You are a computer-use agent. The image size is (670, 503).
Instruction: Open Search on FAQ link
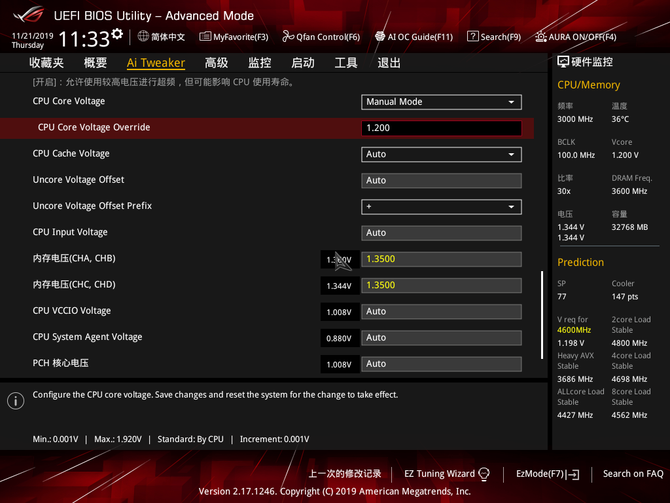[x=633, y=474]
